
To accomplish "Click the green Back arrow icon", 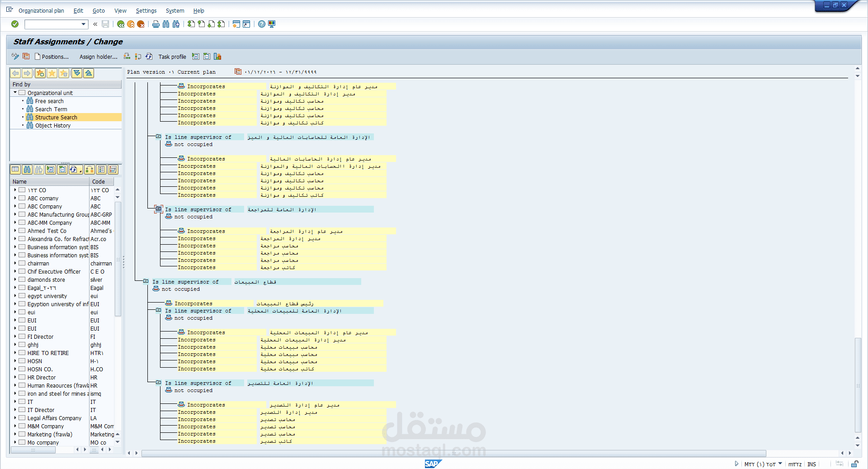I will click(121, 24).
